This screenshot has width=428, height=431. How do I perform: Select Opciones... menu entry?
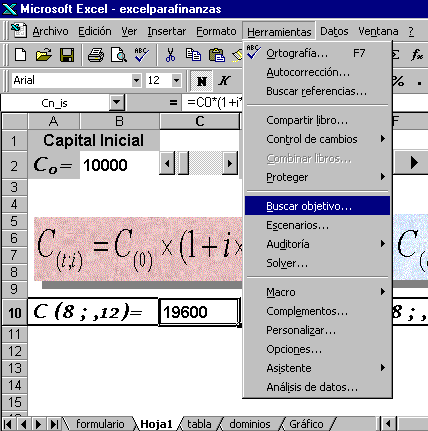[317, 349]
